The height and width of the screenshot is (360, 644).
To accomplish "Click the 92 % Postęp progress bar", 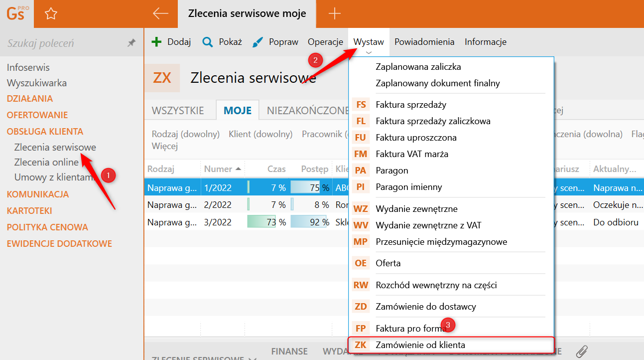I will point(309,222).
